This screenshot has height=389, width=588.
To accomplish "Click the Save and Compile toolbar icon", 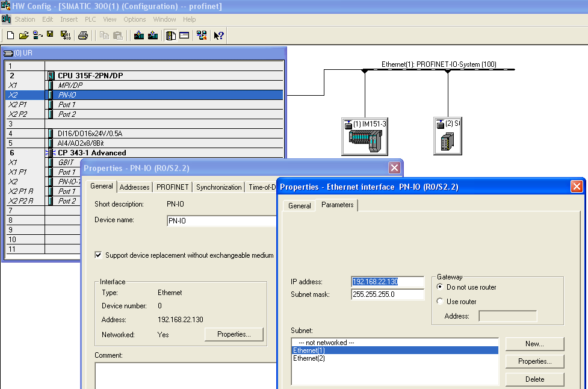I will click(x=66, y=36).
